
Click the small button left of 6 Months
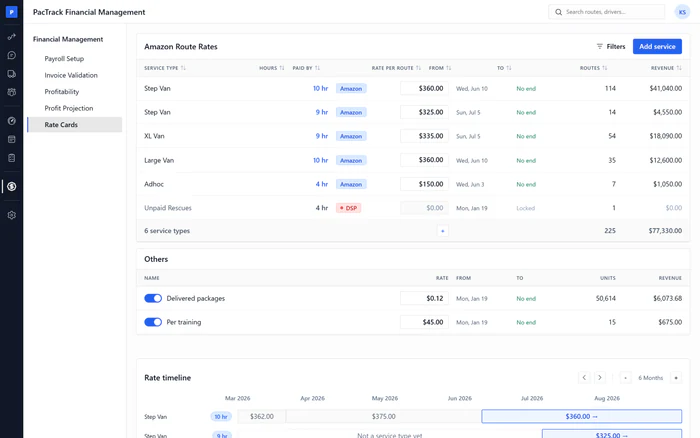625,378
